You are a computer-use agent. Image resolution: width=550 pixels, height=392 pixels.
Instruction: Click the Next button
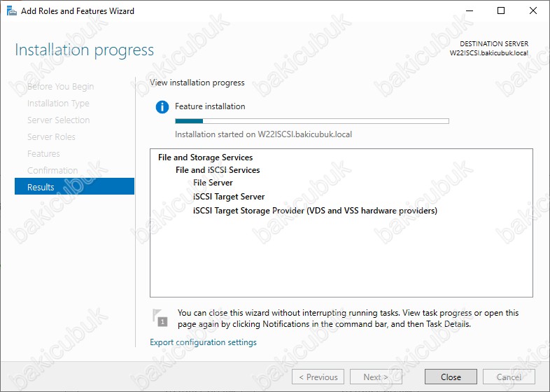click(376, 377)
